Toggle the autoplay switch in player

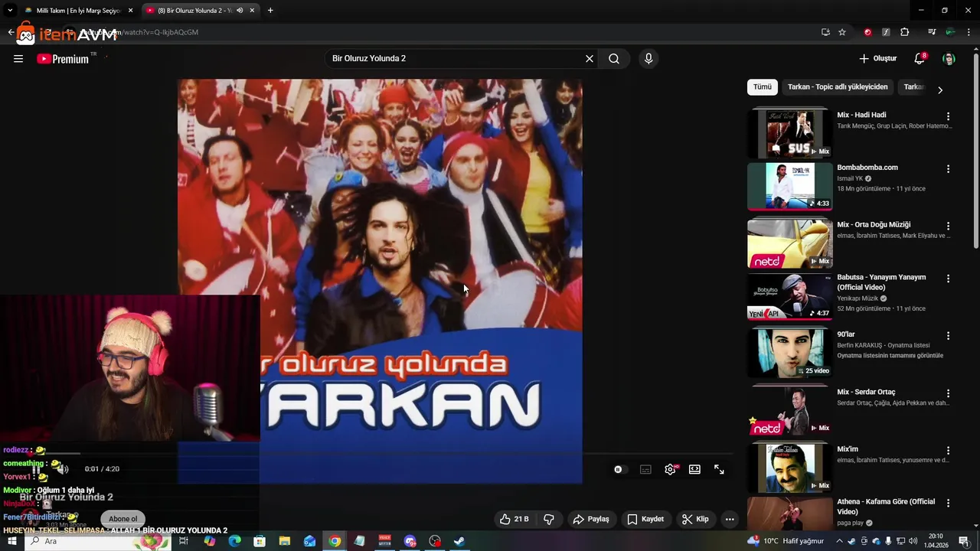coord(619,470)
